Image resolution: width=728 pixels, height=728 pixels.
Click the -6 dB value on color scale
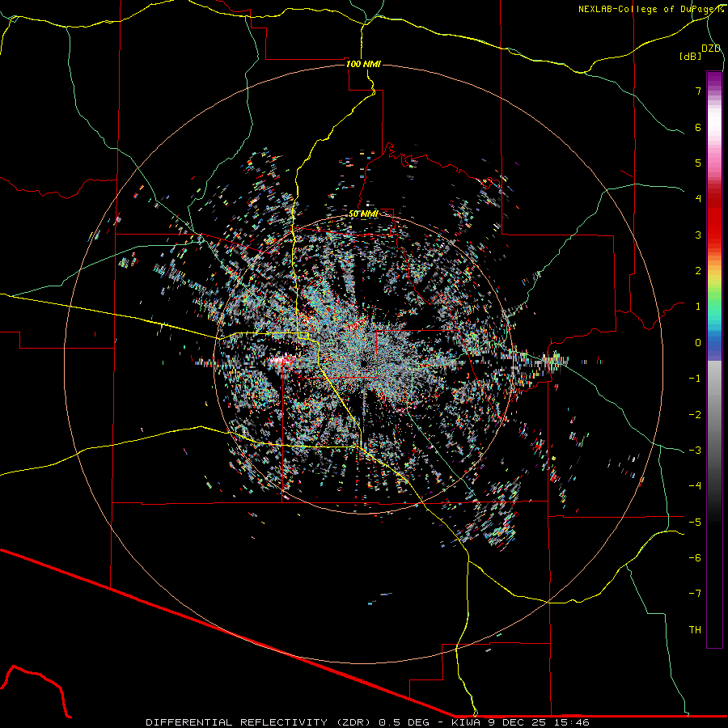(695, 558)
